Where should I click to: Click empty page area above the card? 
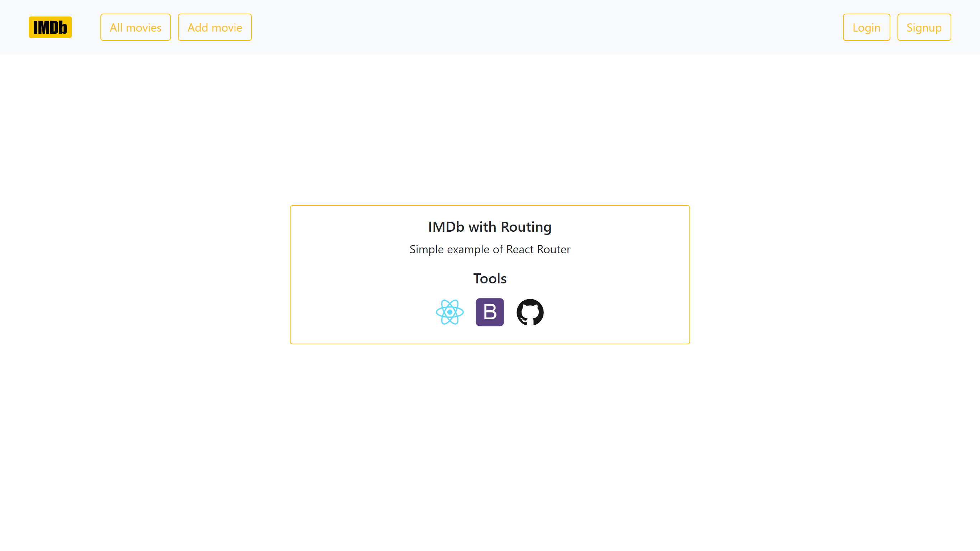pyautogui.click(x=490, y=129)
